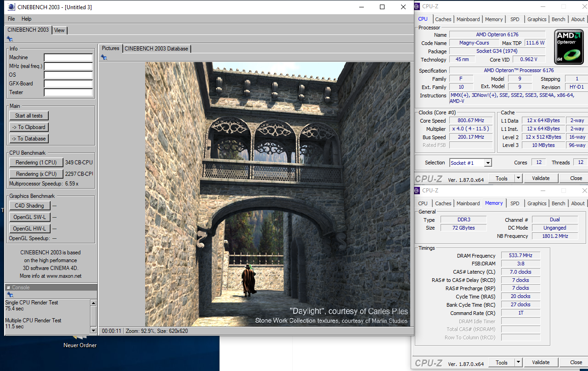Open Bench tab in lower CPU-Z window
Image resolution: width=588 pixels, height=371 pixels.
[x=559, y=203]
